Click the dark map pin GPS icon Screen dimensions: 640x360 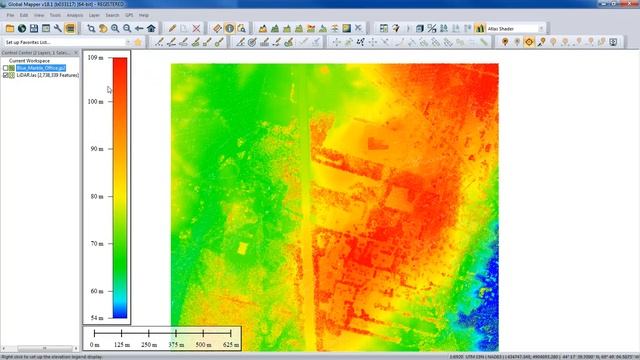click(505, 42)
